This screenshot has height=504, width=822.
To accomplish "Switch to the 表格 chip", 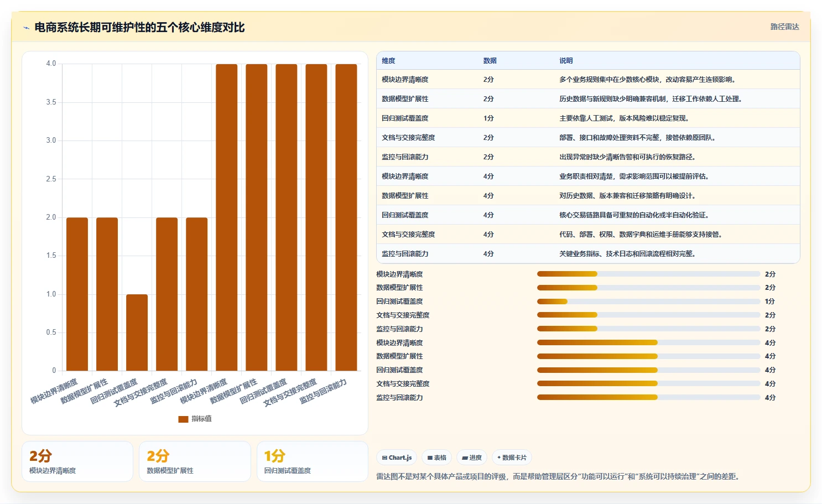I will pyautogui.click(x=436, y=458).
